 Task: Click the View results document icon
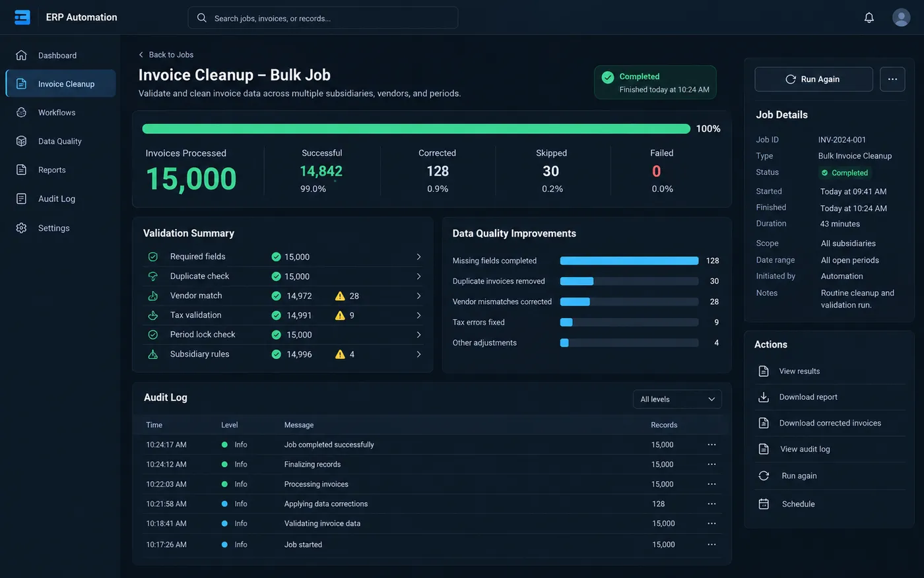point(764,371)
